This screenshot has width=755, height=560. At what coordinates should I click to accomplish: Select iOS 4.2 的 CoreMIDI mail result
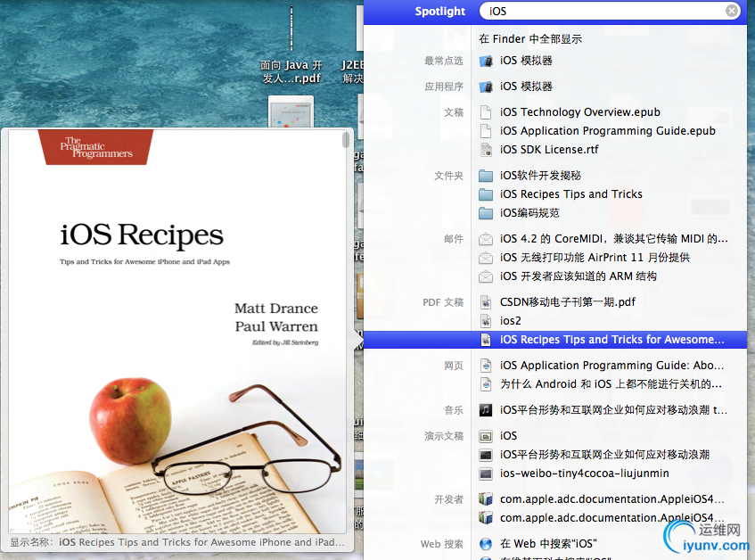click(614, 239)
